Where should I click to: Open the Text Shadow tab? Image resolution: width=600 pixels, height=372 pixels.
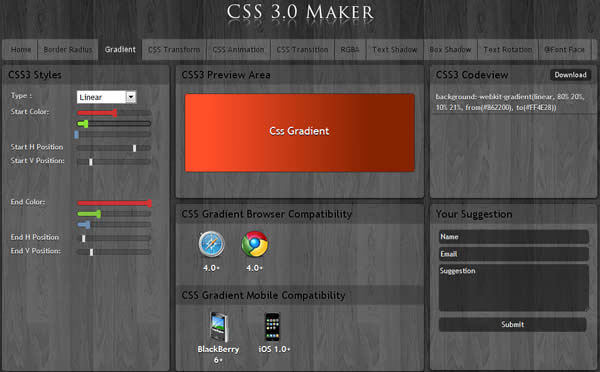pos(395,50)
